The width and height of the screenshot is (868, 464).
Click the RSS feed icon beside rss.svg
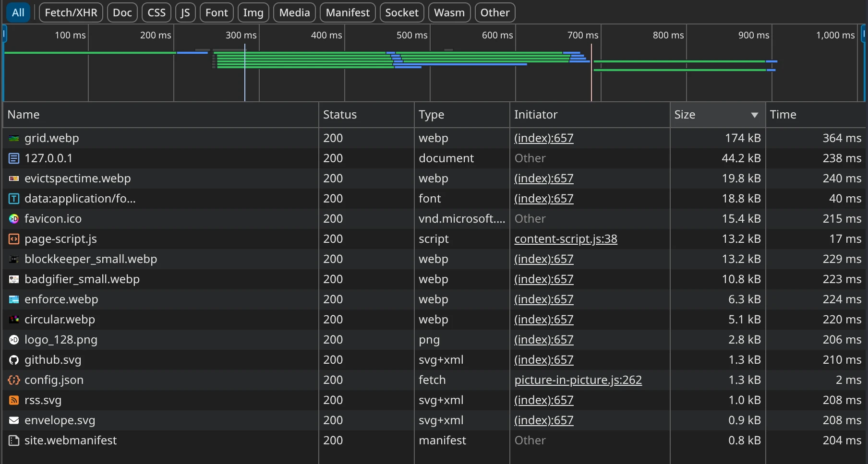click(14, 400)
